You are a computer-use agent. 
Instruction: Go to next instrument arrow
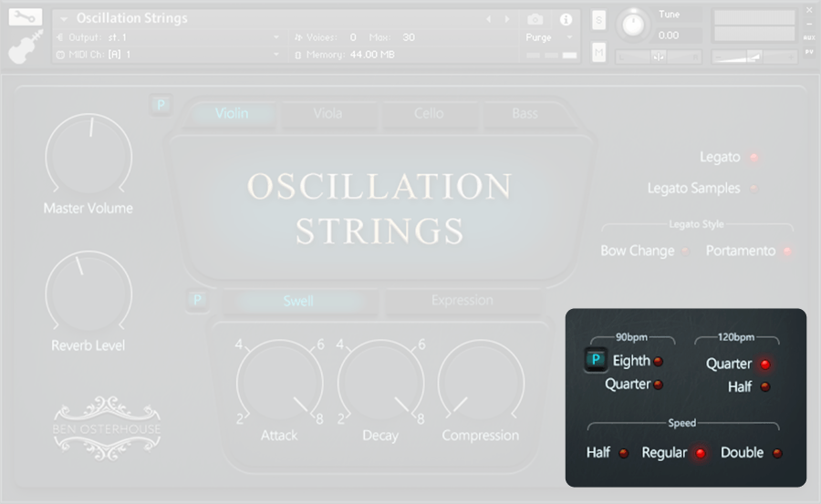(x=507, y=19)
